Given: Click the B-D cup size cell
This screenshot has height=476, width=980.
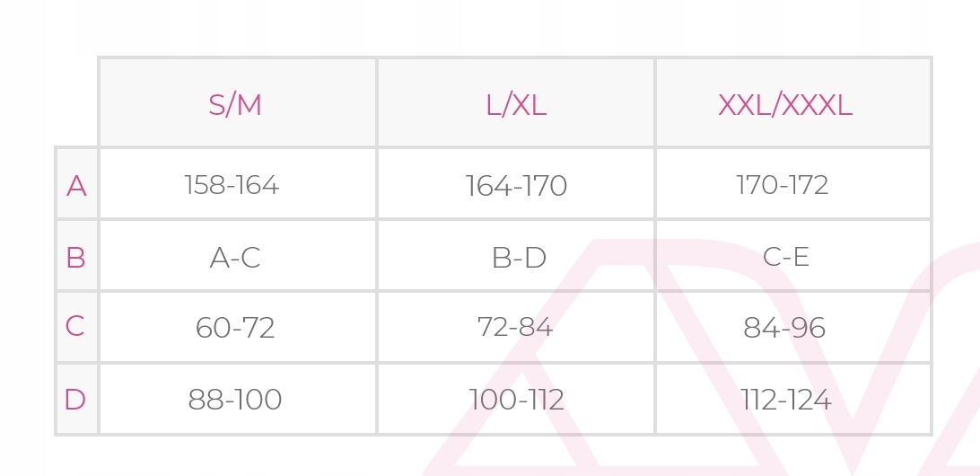Looking at the screenshot, I should pos(519,258).
